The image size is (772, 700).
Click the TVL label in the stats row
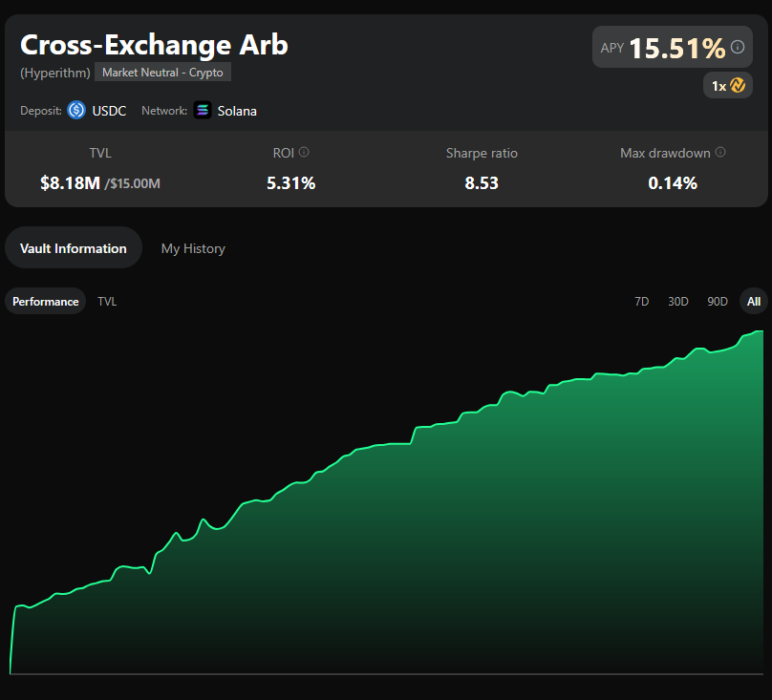point(100,153)
